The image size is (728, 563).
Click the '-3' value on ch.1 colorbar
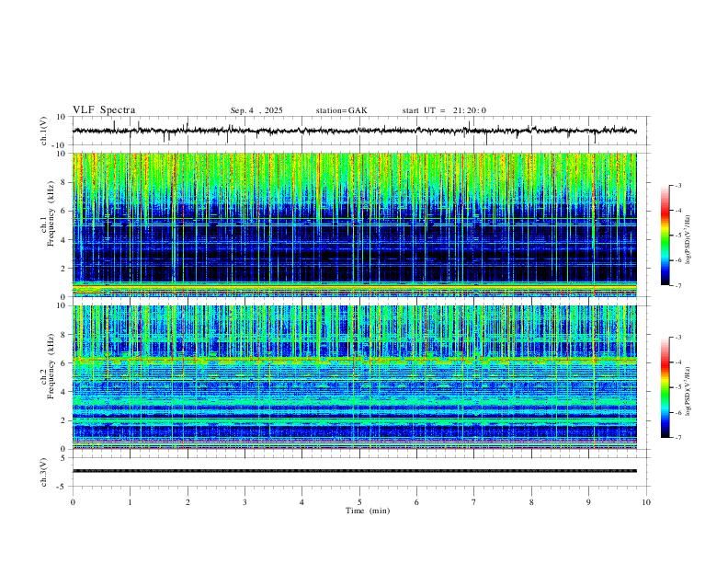click(x=677, y=185)
